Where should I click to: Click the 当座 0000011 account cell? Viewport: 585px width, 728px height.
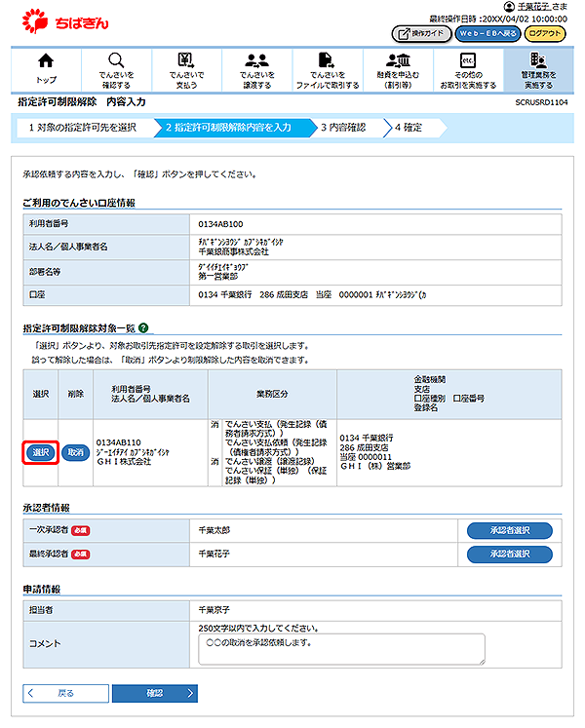tap(366, 457)
